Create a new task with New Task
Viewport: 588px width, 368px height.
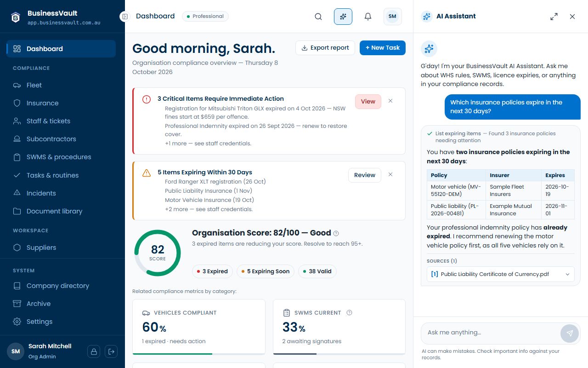(x=383, y=48)
